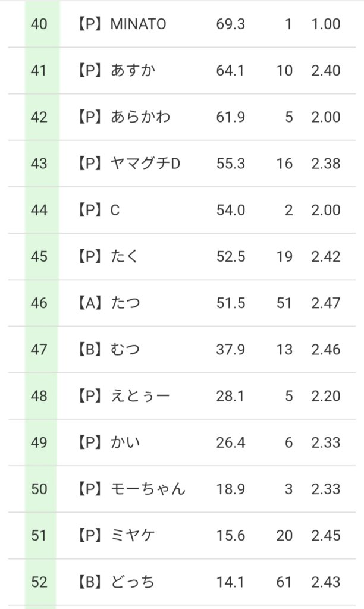
Task: Click the【B】むつ player name
Action: 125,349
